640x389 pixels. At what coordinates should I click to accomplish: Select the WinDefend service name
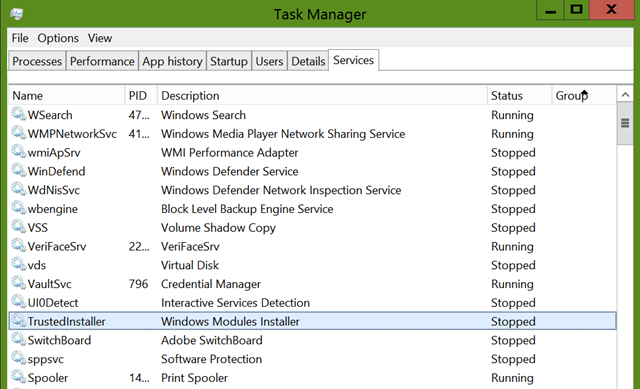pos(56,171)
